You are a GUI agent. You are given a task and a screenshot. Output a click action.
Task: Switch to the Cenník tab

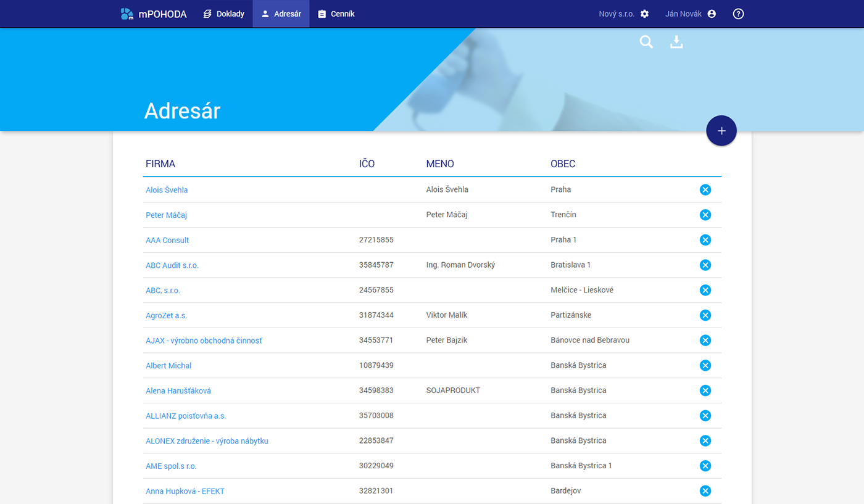click(x=336, y=14)
